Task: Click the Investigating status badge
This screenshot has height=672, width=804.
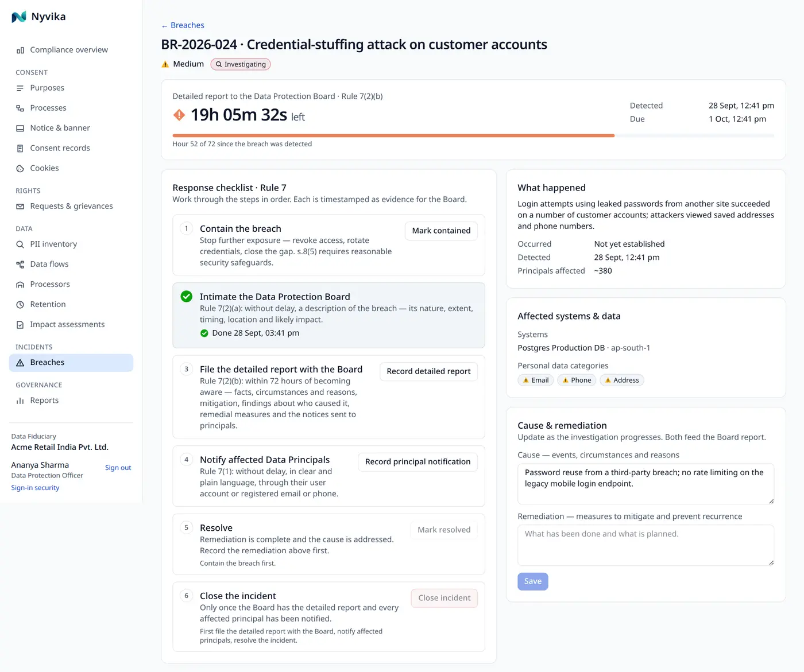Action: pyautogui.click(x=241, y=64)
